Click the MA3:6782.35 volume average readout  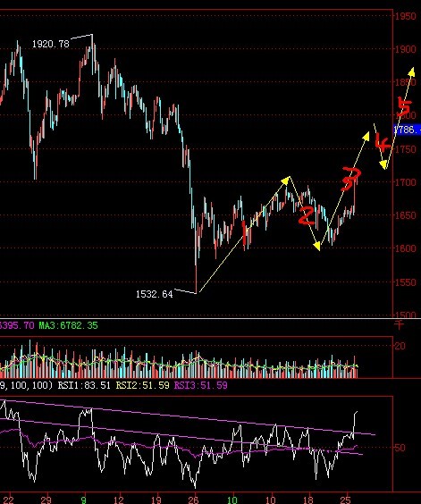68,325
